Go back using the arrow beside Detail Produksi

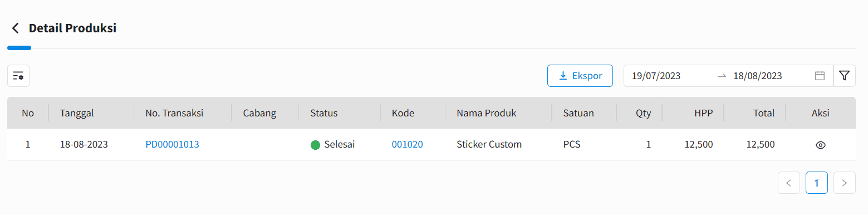(x=15, y=28)
